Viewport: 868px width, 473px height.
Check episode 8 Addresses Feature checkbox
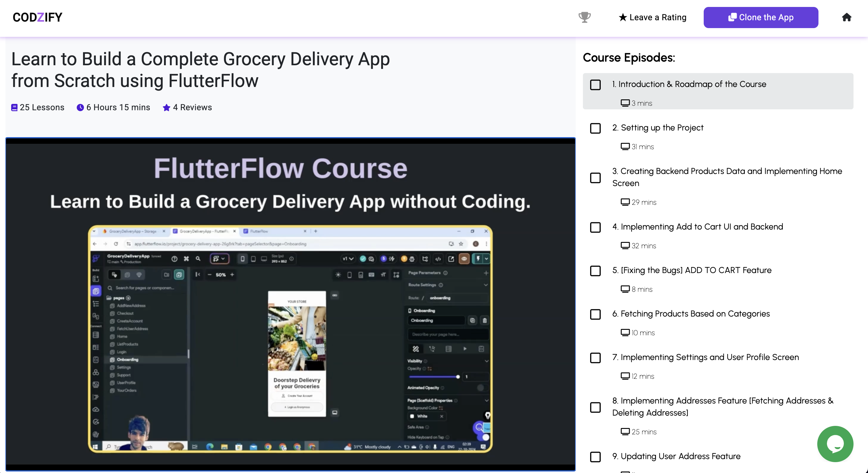point(595,407)
